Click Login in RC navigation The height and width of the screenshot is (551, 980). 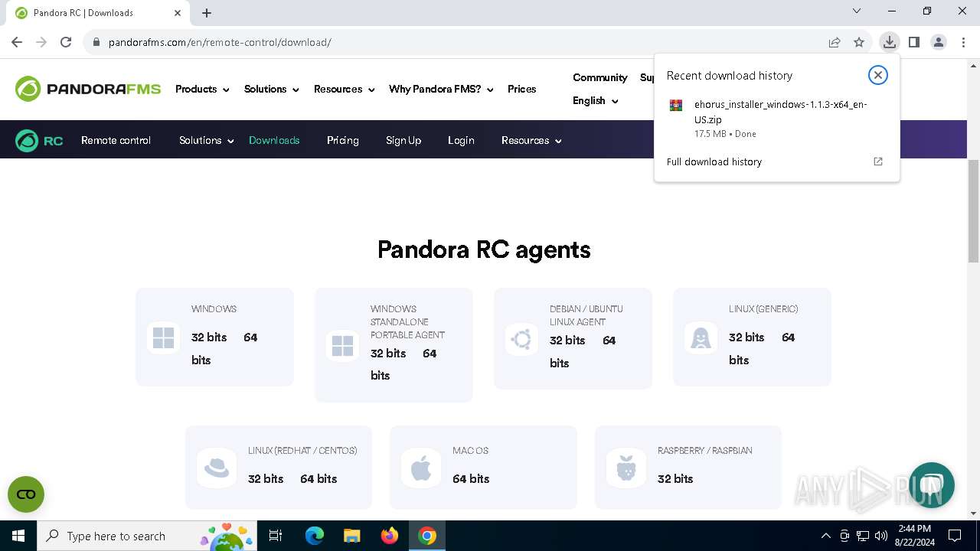(461, 141)
